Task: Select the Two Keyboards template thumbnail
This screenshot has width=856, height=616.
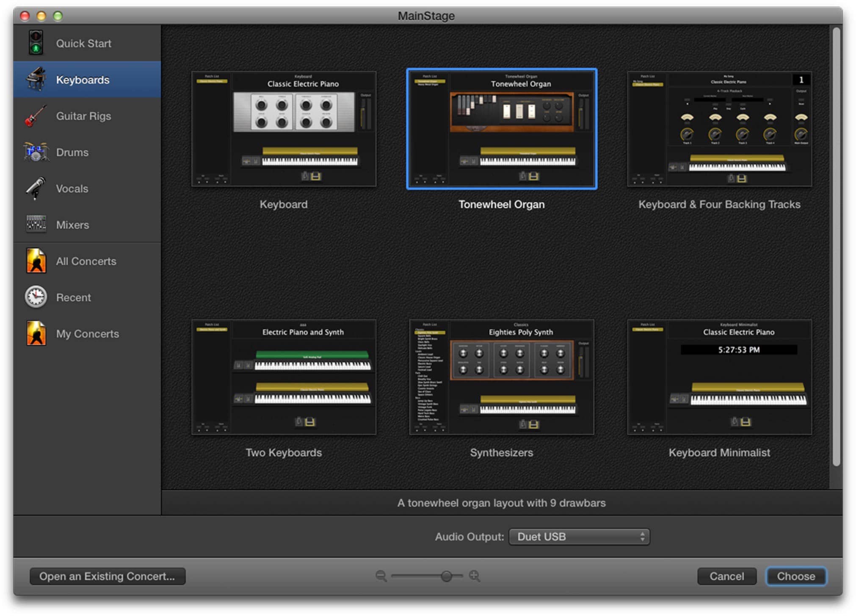Action: [x=284, y=377]
